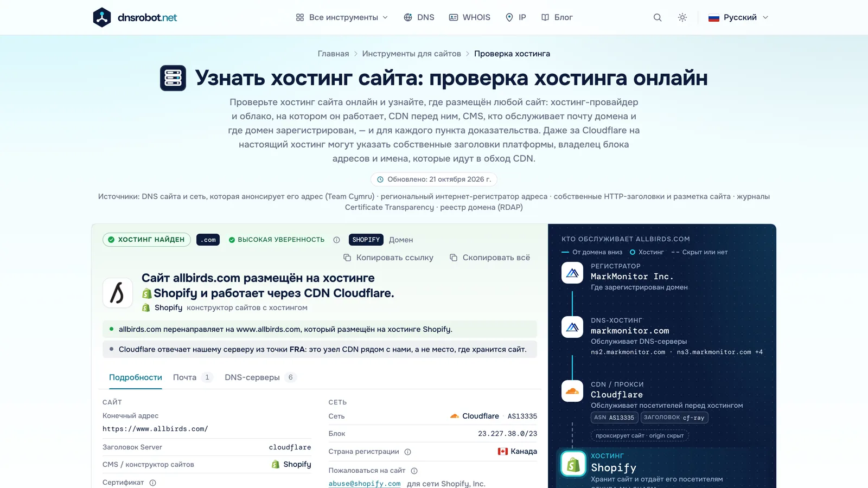Image resolution: width=868 pixels, height=488 pixels.
Task: Click the Хостинг найден status badge
Action: click(x=146, y=240)
